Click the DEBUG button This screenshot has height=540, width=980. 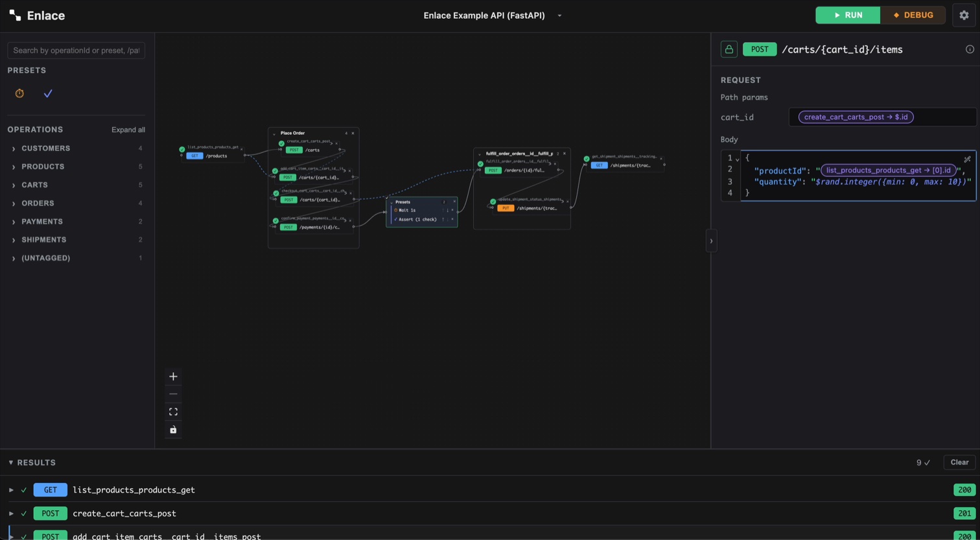913,15
